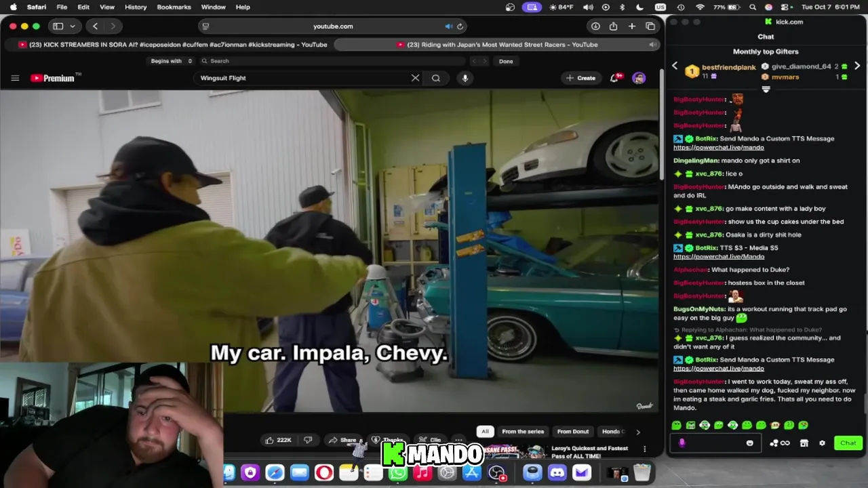Dislike the video with thumbs down
868x488 pixels.
coord(308,440)
